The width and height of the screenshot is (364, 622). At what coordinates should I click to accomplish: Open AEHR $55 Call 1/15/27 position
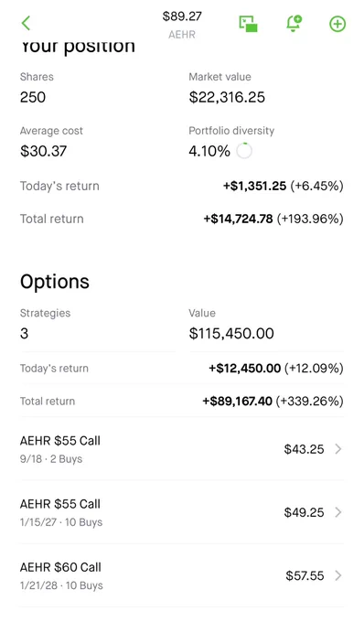tap(182, 512)
